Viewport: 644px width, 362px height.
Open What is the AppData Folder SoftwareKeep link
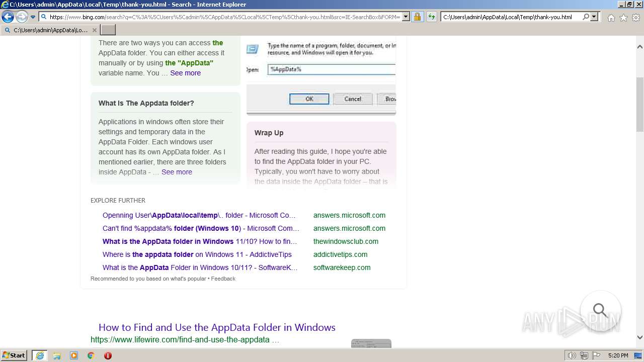click(x=200, y=267)
